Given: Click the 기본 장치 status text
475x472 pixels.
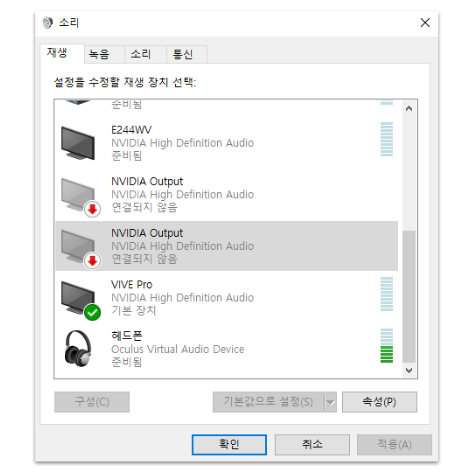Looking at the screenshot, I should tap(134, 310).
